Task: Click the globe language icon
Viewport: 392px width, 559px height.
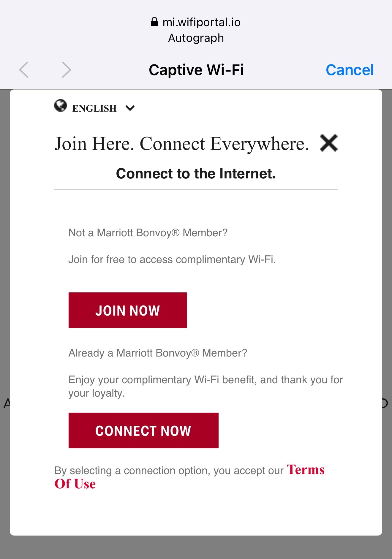Action: [x=61, y=106]
